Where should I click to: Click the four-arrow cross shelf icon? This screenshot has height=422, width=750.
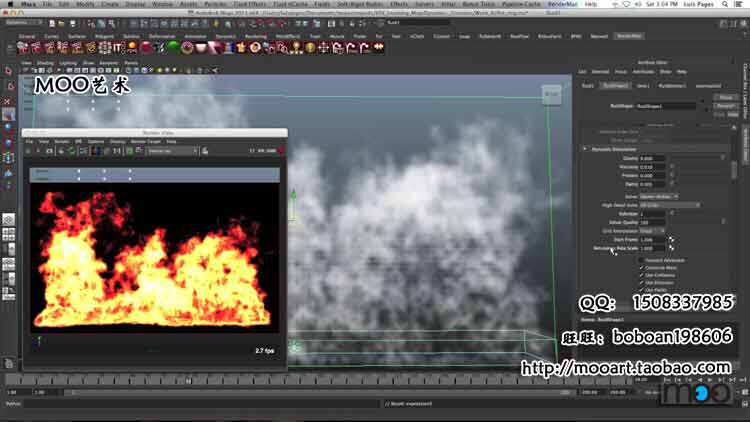324,47
